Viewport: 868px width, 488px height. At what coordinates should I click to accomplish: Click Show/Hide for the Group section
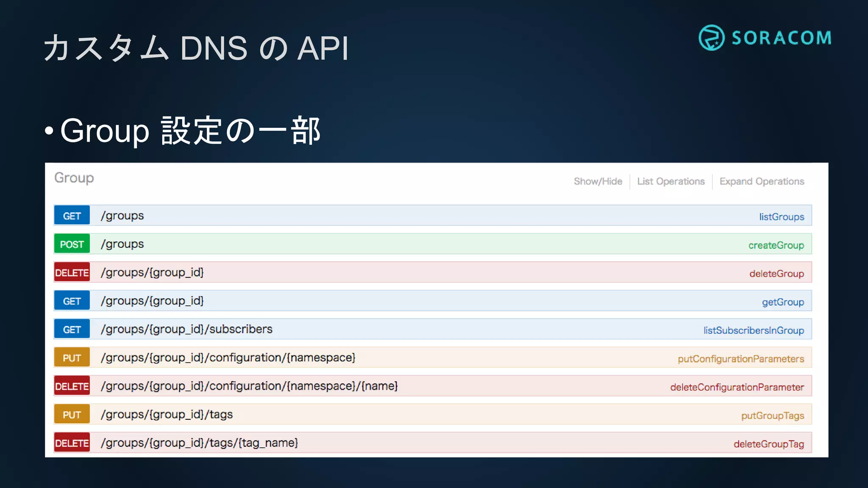coord(598,181)
